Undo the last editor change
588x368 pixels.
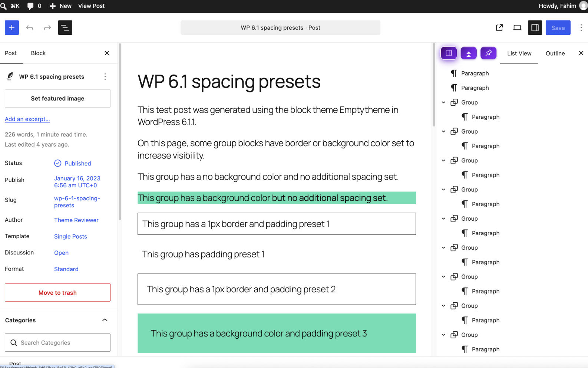(30, 27)
